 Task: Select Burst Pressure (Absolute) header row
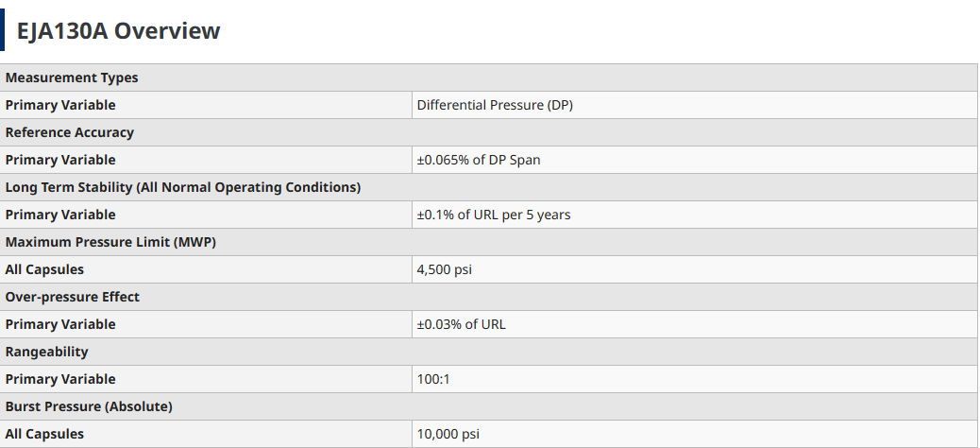click(489, 406)
